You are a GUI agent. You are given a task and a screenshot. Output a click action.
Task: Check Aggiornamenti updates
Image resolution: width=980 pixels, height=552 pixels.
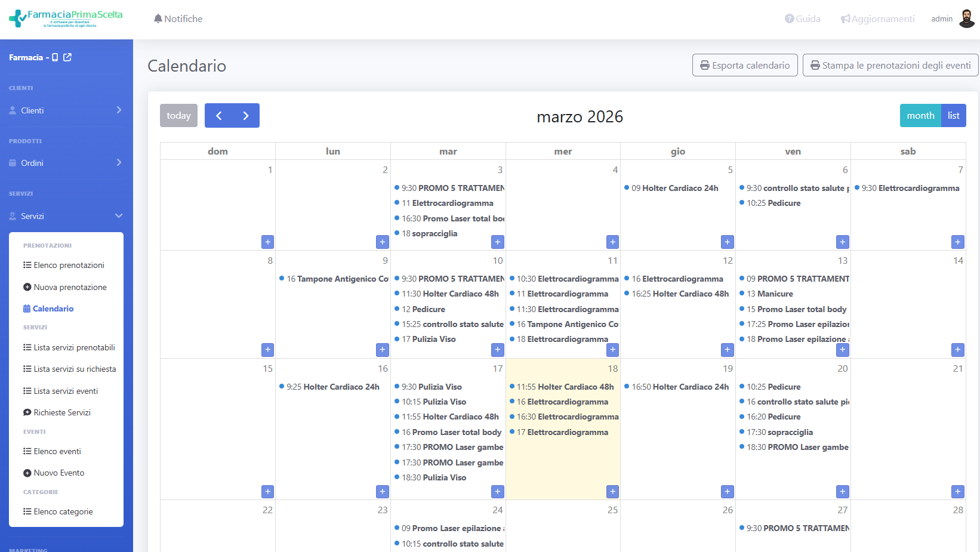point(877,18)
